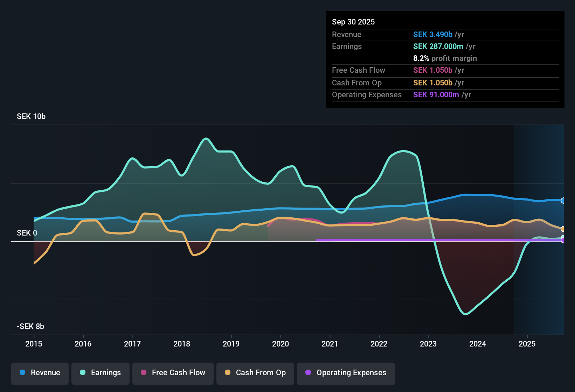575x392 pixels.
Task: Click the Sep 30 2025 tooltip date
Action: pyautogui.click(x=353, y=22)
